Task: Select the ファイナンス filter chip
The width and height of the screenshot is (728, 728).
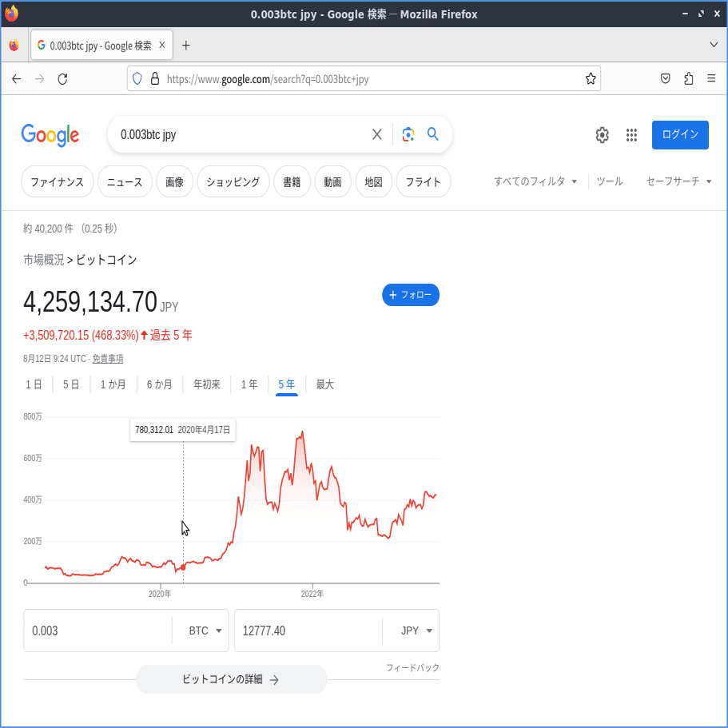Action: point(57,181)
